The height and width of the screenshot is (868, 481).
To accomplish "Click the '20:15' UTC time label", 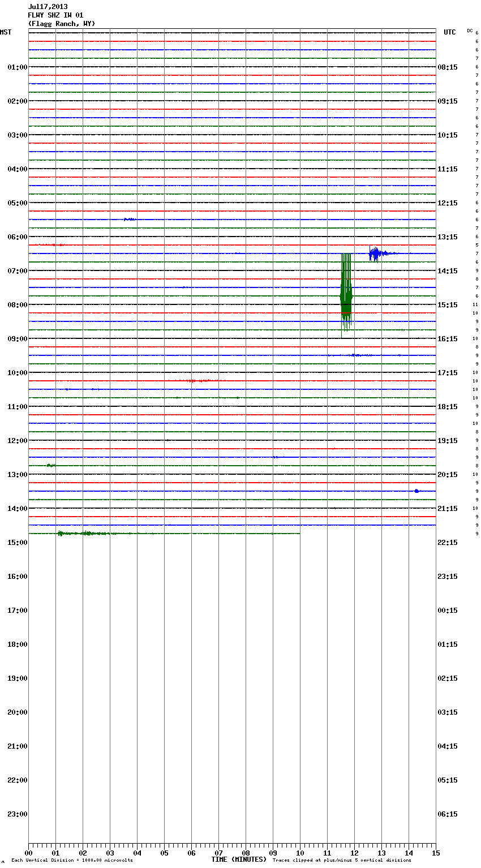I will click(448, 475).
